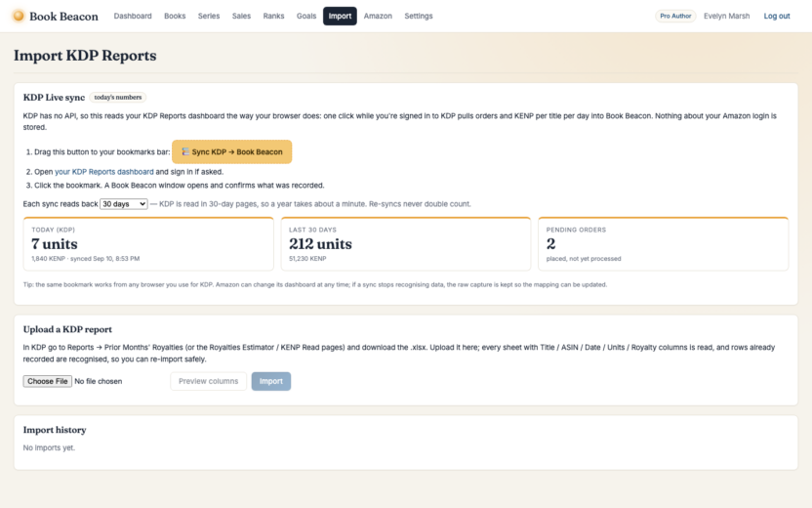Click the Last 30 Days 212 units card
This screenshot has width=812, height=508.
[x=405, y=243]
